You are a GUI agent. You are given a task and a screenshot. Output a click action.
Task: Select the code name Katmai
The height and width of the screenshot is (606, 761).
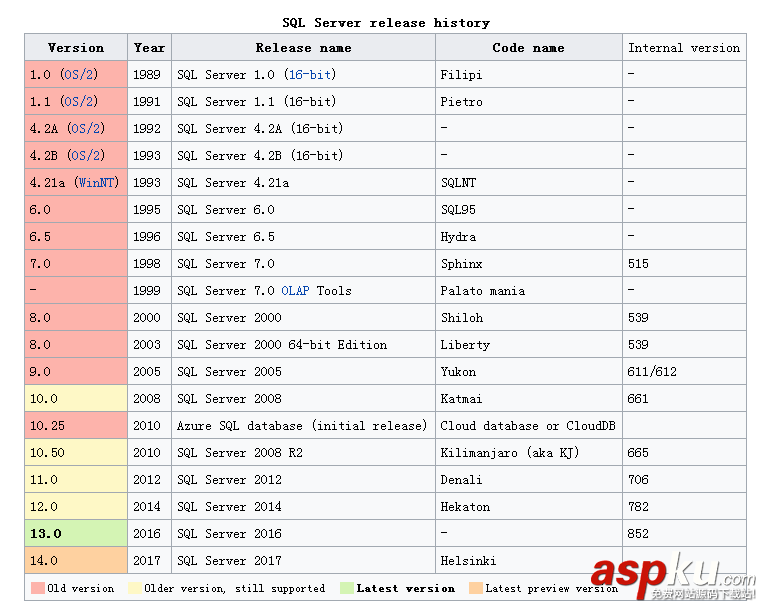461,399
